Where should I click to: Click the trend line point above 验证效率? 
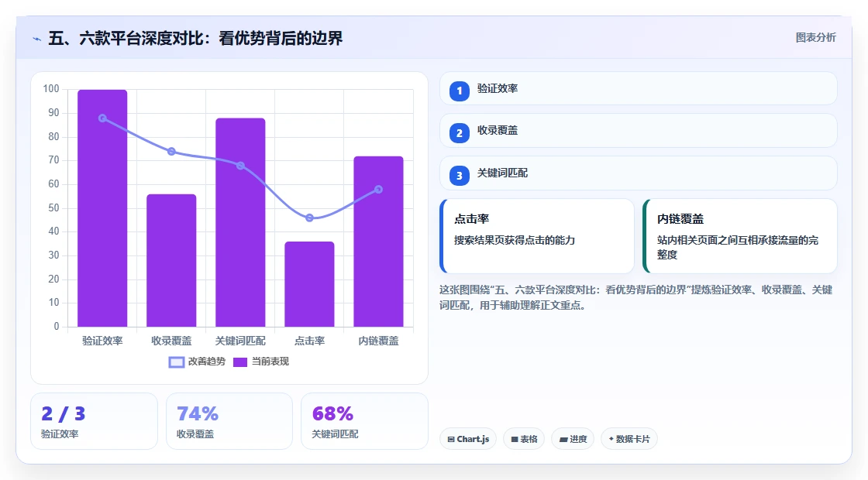click(x=102, y=118)
